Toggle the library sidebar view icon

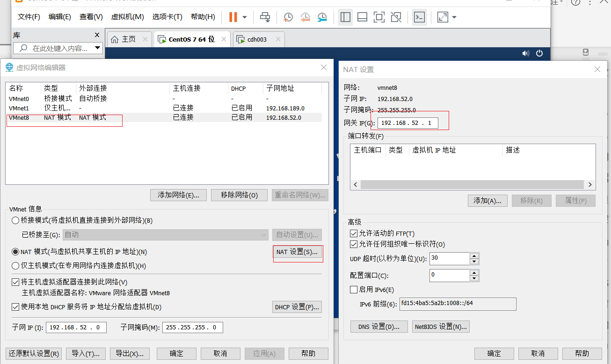tap(345, 17)
